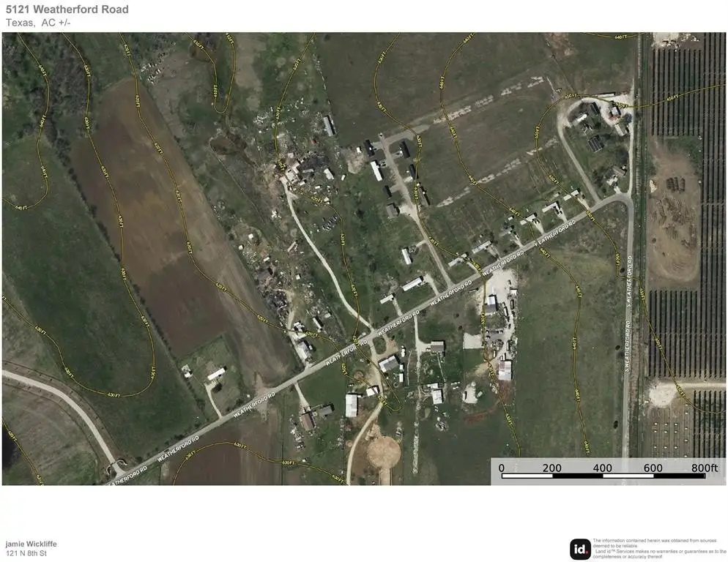Click the Land id disclaimer text
This screenshot has width=728, height=562.
(x=659, y=548)
